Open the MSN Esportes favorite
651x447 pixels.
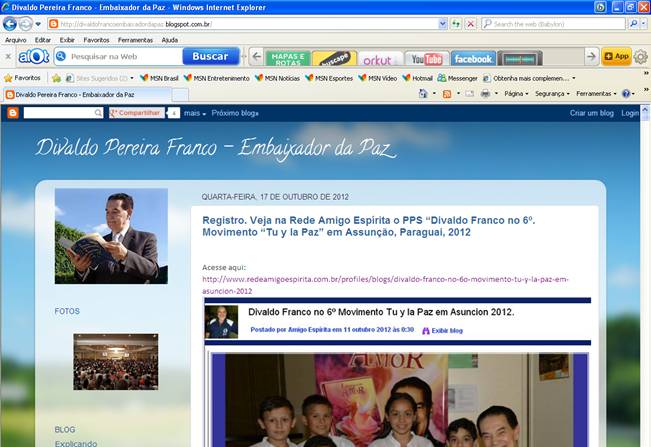pos(328,78)
